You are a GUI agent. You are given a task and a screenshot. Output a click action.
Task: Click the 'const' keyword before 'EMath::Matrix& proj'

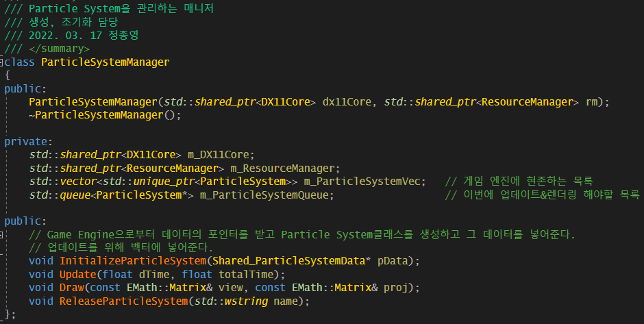pyautogui.click(x=270, y=288)
